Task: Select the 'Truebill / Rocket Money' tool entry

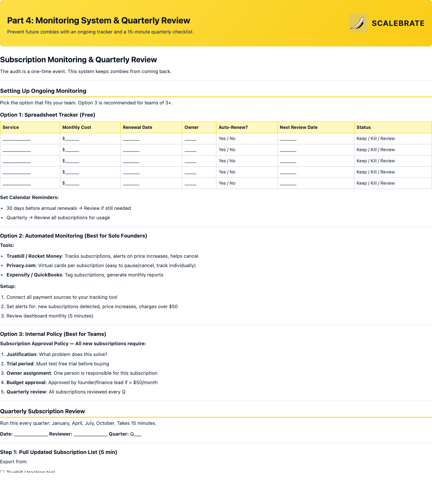Action: click(103, 256)
